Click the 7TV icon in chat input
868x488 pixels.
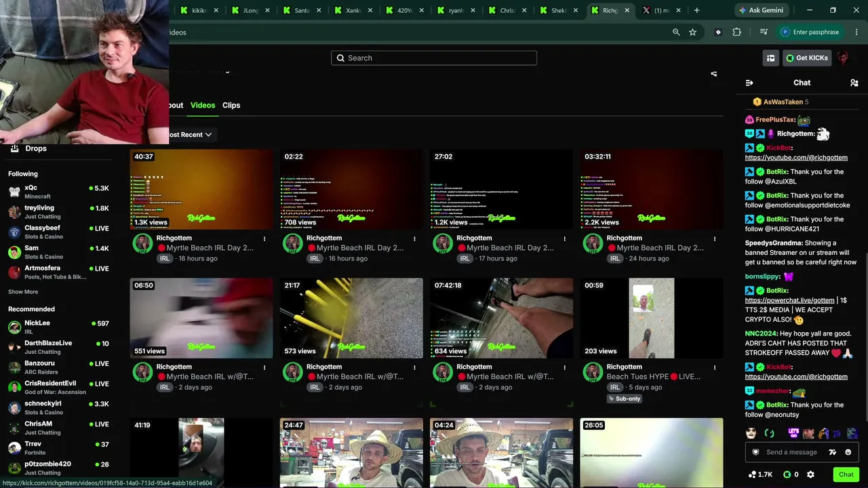[x=833, y=452]
